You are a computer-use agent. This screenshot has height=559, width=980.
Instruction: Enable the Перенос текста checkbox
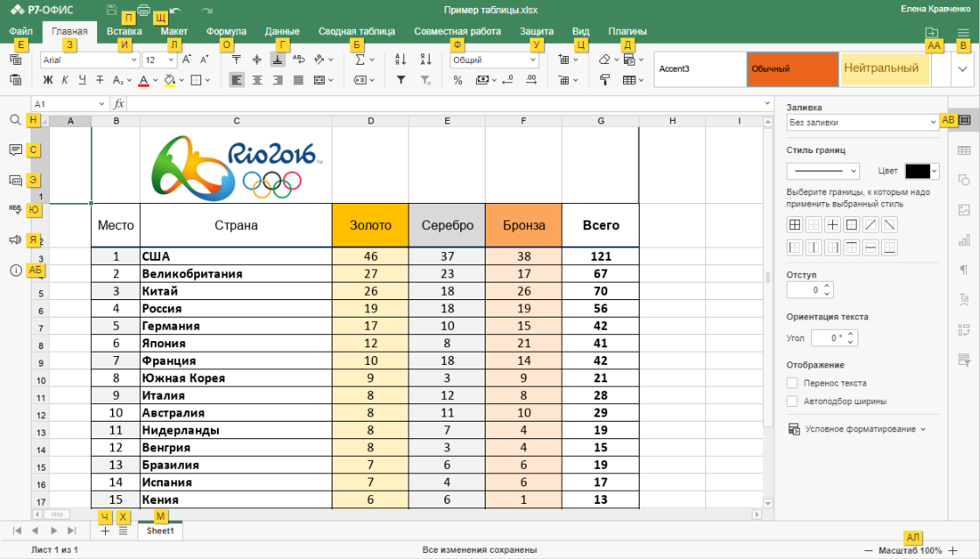(792, 383)
